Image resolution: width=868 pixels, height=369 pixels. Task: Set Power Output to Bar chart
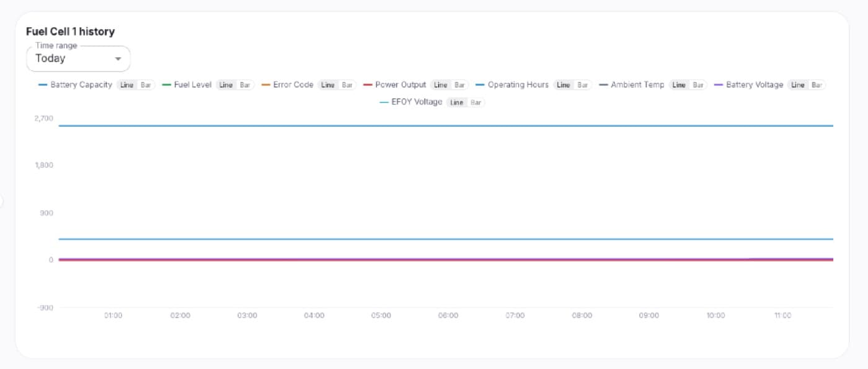pos(459,85)
